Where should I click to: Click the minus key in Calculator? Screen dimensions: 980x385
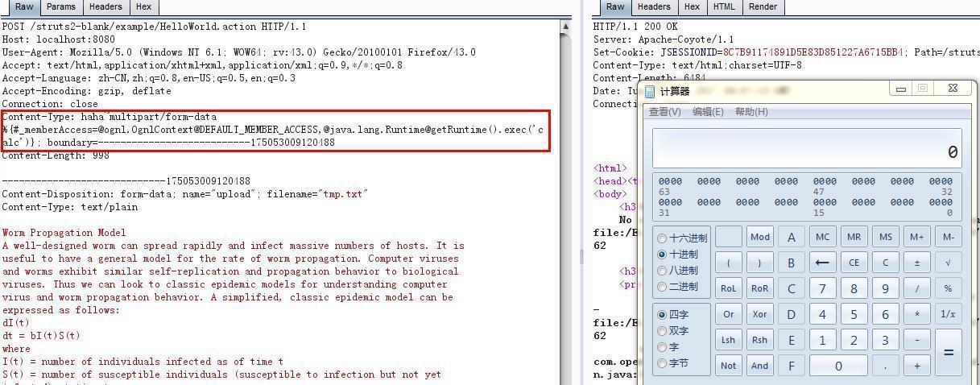[x=916, y=340]
